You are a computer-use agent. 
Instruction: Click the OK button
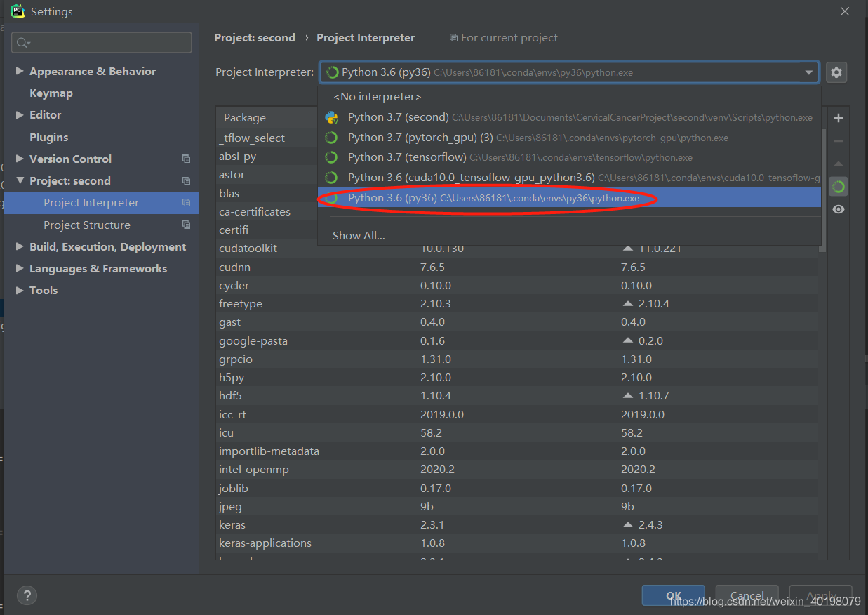[x=673, y=596]
